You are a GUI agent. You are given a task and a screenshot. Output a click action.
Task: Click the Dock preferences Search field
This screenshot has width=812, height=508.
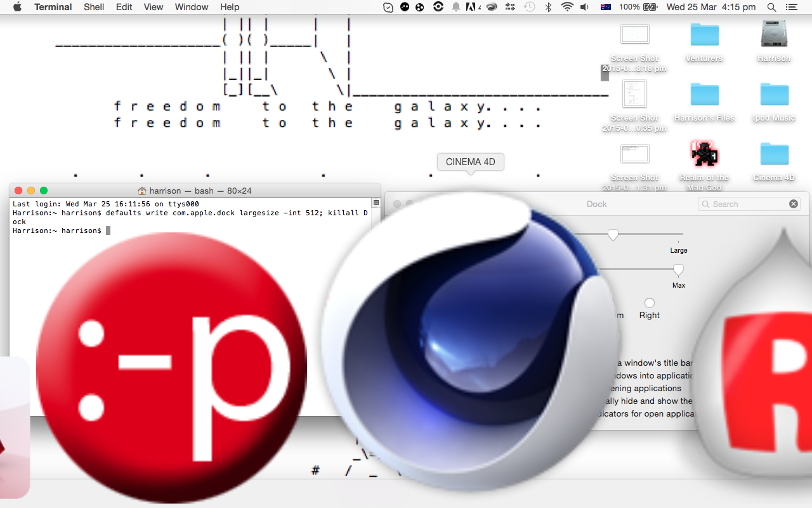point(749,204)
